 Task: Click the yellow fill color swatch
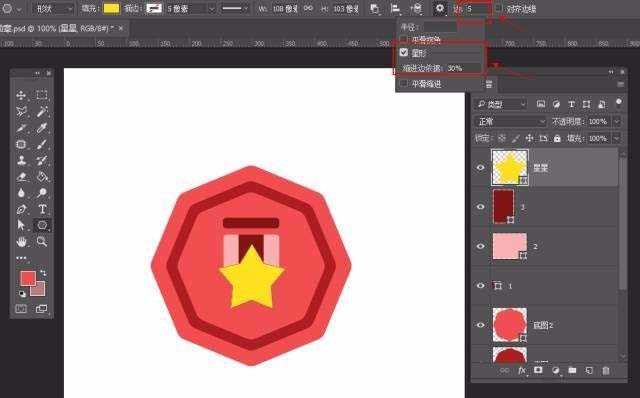[111, 9]
